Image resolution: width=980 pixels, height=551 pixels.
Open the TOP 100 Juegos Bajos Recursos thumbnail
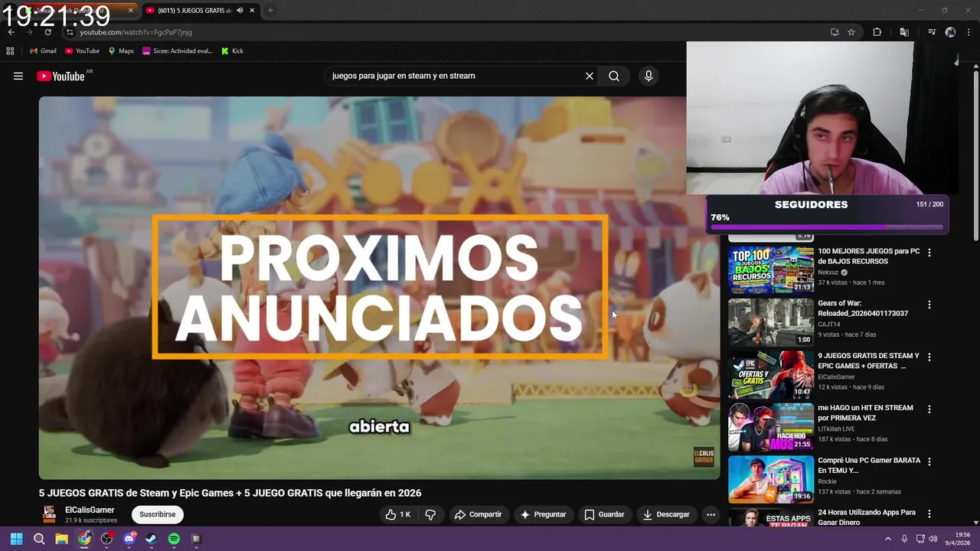coord(770,269)
